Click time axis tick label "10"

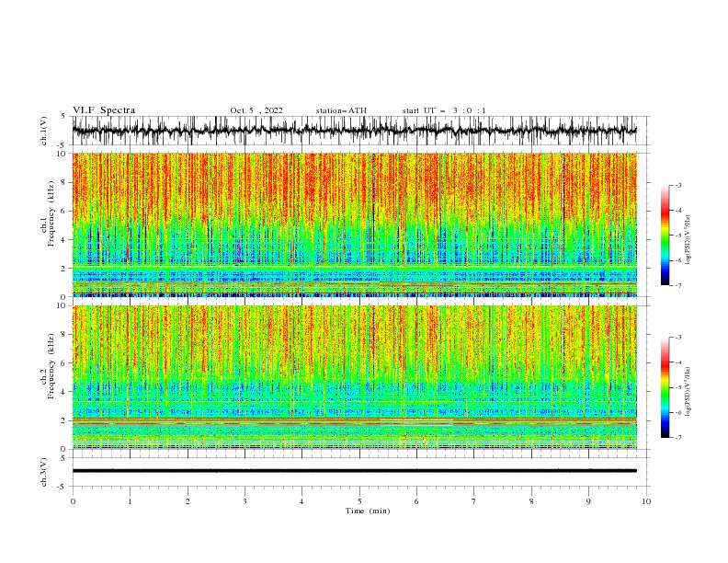tap(646, 501)
